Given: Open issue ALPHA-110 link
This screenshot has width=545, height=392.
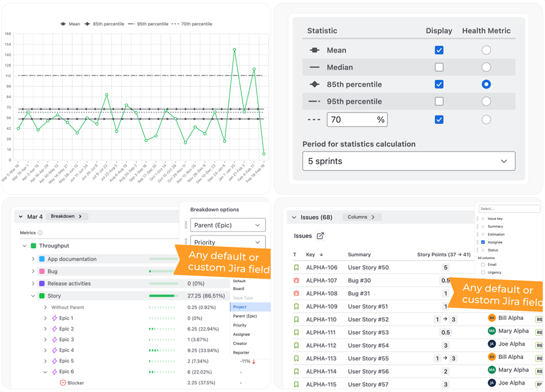Looking at the screenshot, I should tap(322, 320).
